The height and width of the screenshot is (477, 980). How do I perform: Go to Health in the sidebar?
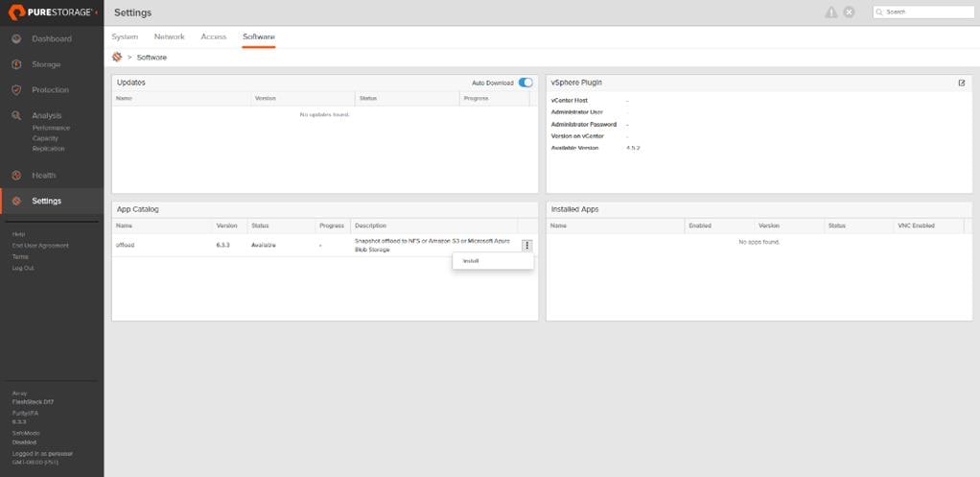tap(44, 176)
